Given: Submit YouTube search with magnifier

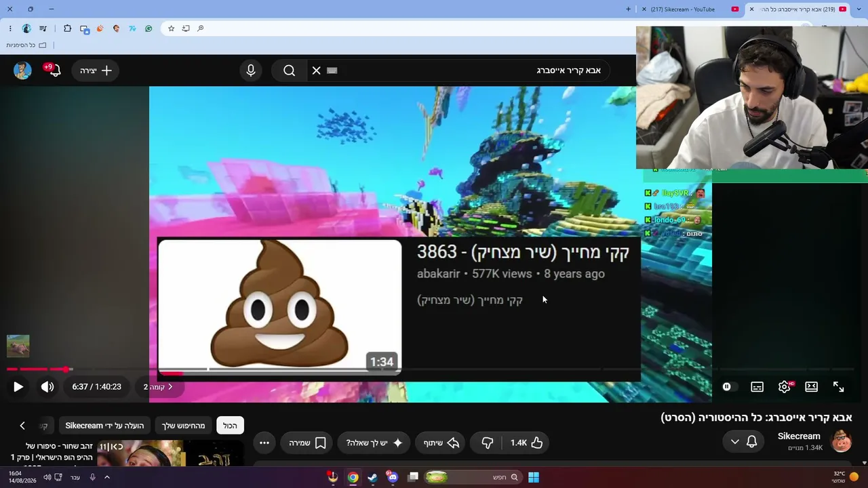Looking at the screenshot, I should 290,70.
